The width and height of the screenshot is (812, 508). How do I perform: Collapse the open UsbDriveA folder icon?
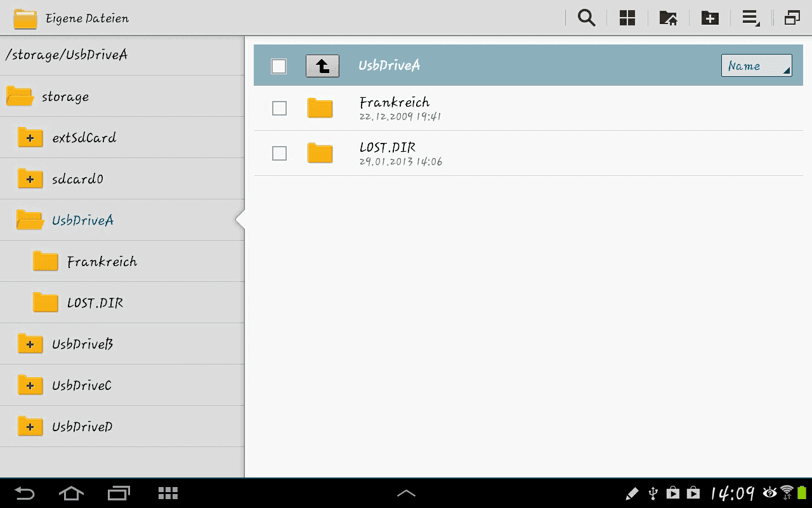[x=30, y=220]
